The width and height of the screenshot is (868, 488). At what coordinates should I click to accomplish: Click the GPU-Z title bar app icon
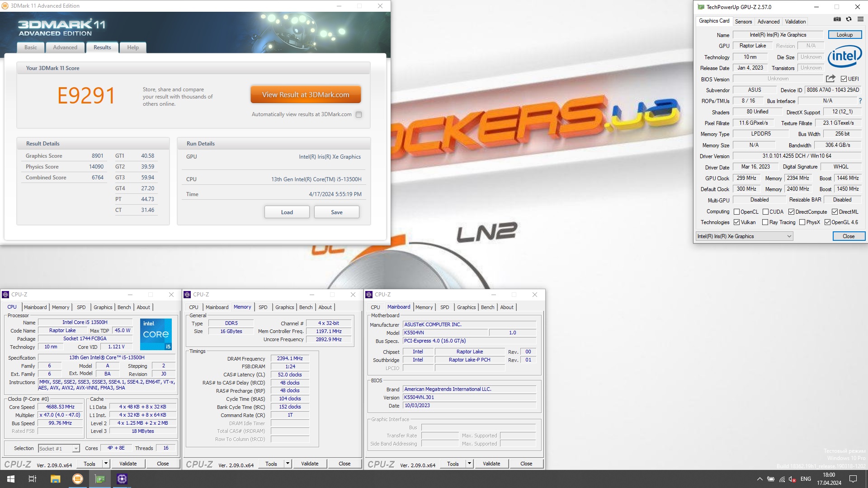(x=701, y=7)
